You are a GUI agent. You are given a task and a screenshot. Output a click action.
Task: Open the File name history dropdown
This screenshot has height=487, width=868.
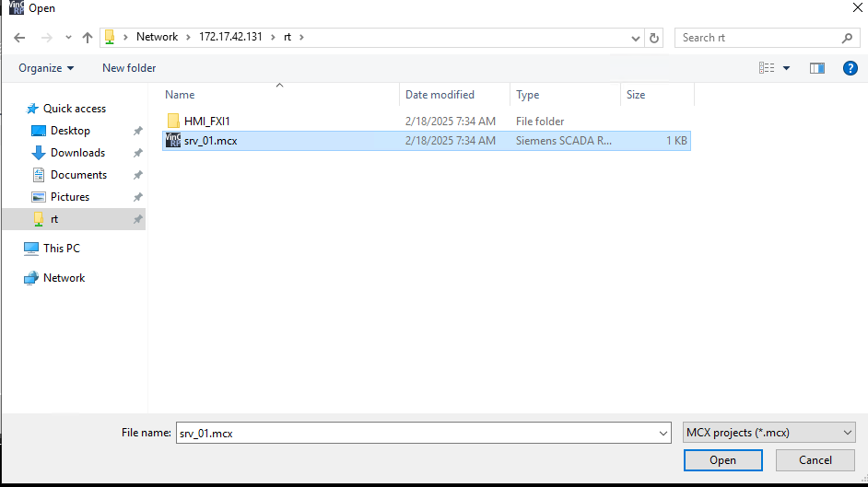663,433
